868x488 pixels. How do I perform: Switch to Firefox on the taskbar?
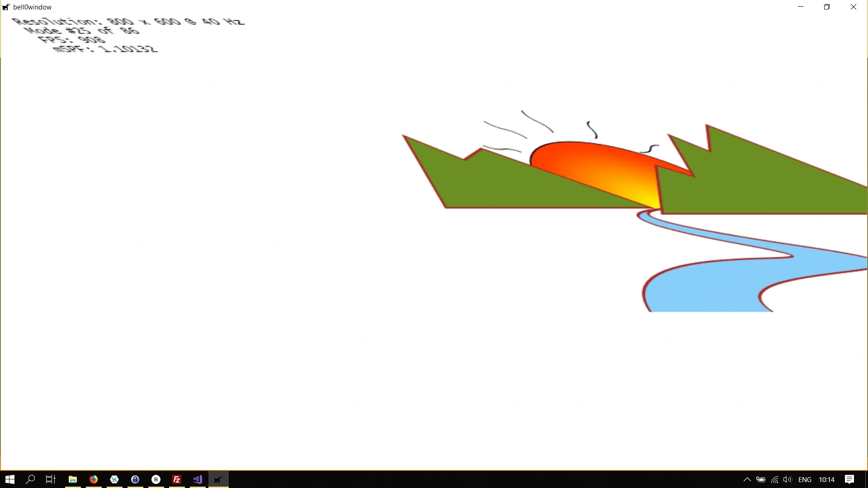point(94,479)
